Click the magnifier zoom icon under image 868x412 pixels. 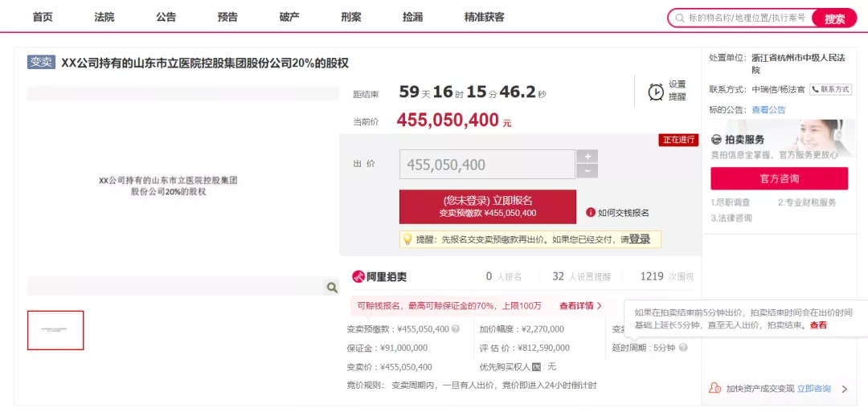click(x=331, y=287)
